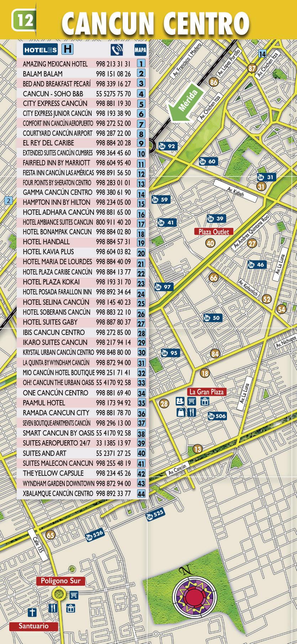Viewport: 297px width, 644px height.
Task: Select the FAIRFIELD INN BY MARRIOTT row
Action: (83, 163)
